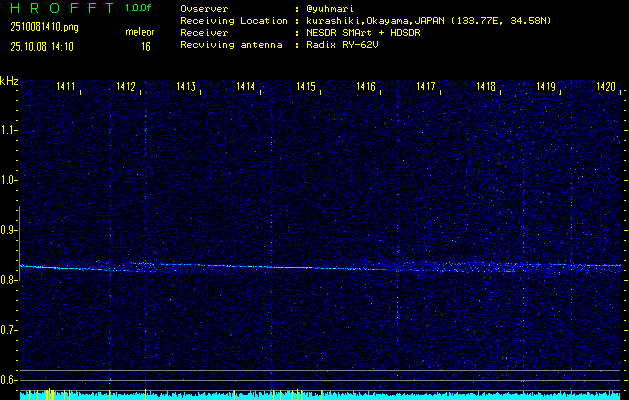Click the 1411 time marker

pos(67,88)
